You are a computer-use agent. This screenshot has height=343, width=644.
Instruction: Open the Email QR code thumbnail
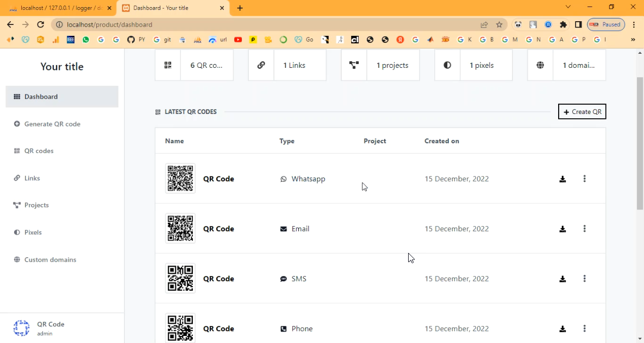point(180,228)
